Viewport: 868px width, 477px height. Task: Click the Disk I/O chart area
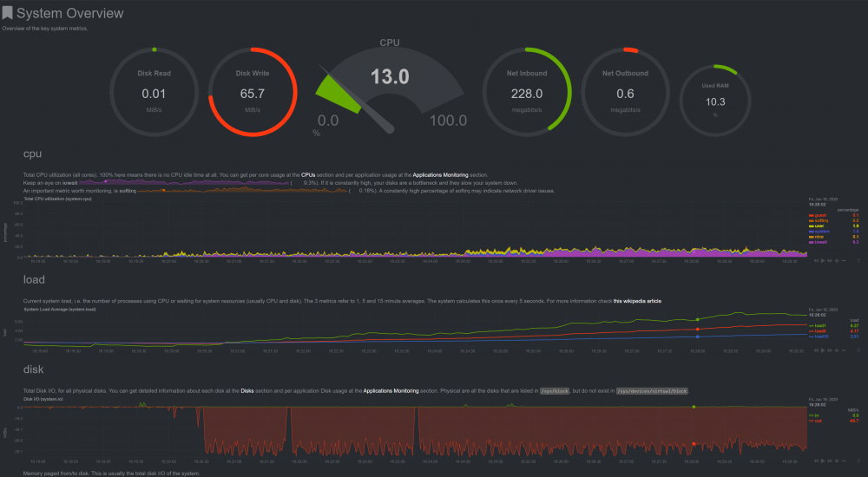(415, 430)
